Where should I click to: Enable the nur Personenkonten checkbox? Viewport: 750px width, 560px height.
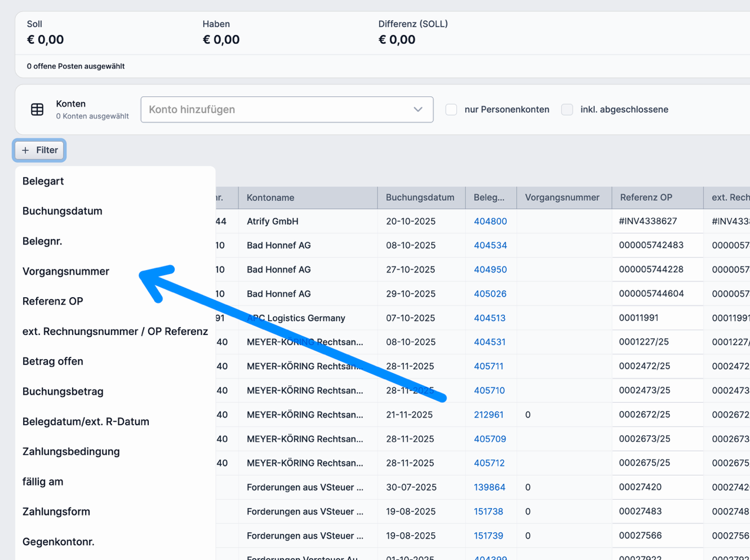point(451,110)
